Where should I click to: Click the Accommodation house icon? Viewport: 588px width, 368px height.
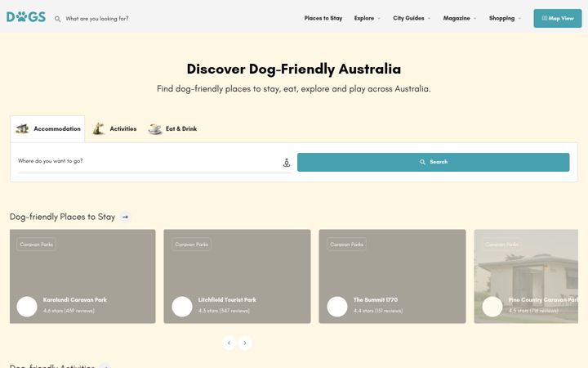pyautogui.click(x=22, y=128)
